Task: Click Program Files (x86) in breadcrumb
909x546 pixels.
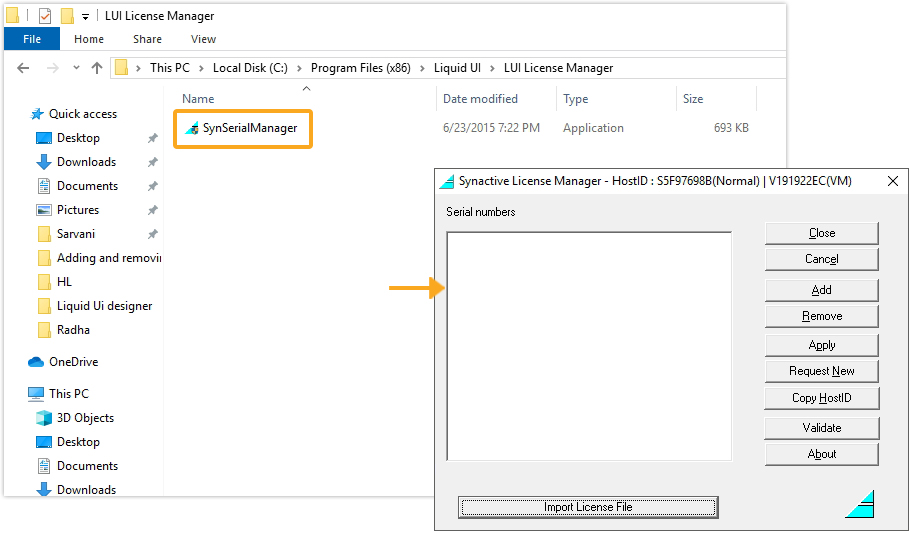Action: click(x=361, y=68)
